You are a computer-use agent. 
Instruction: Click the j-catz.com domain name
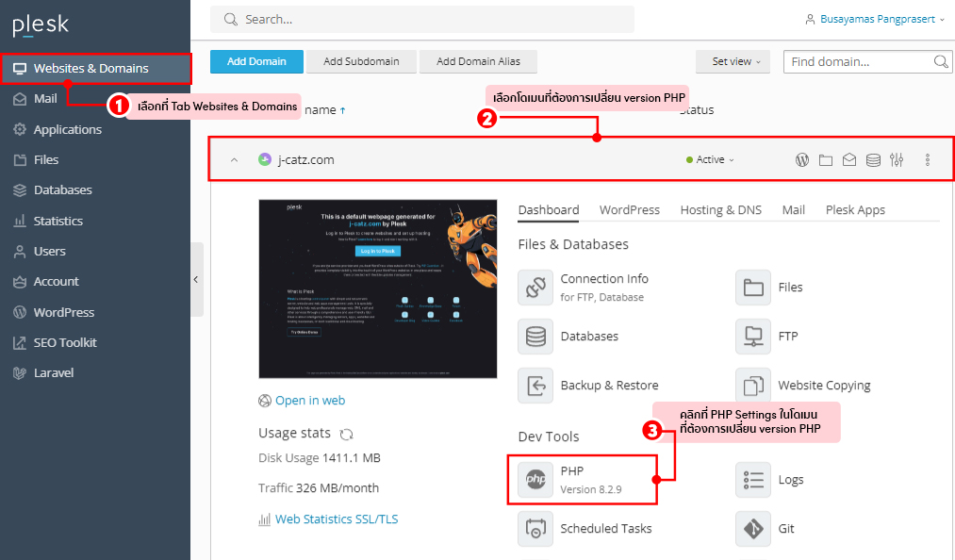[305, 159]
